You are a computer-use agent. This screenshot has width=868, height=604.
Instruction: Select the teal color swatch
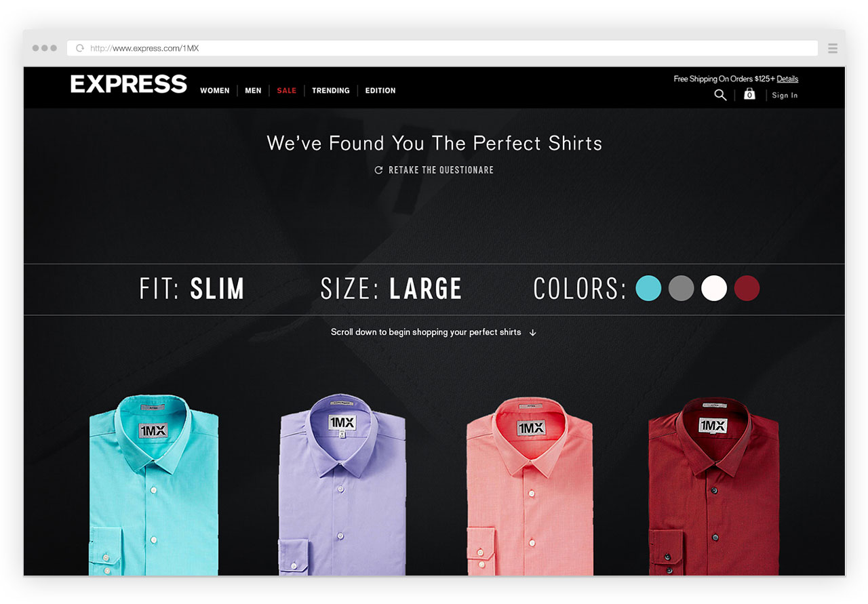(648, 288)
